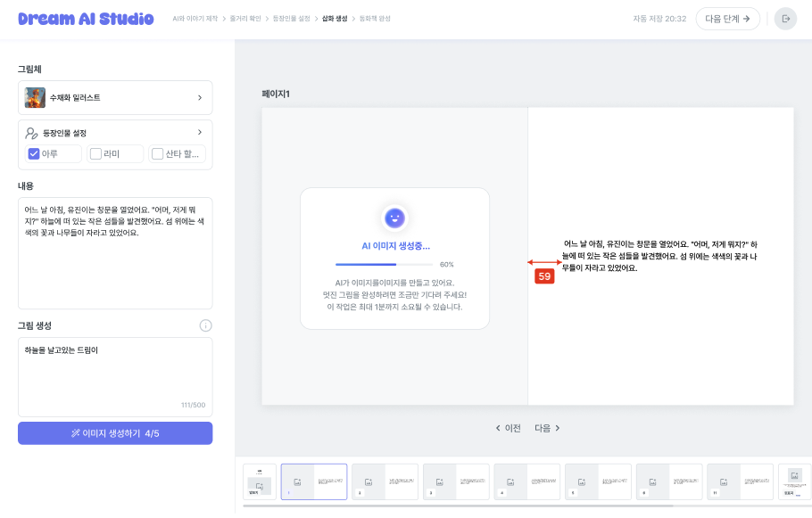Click the smiley AI face icon
The height and width of the screenshot is (518, 812).
click(x=394, y=218)
